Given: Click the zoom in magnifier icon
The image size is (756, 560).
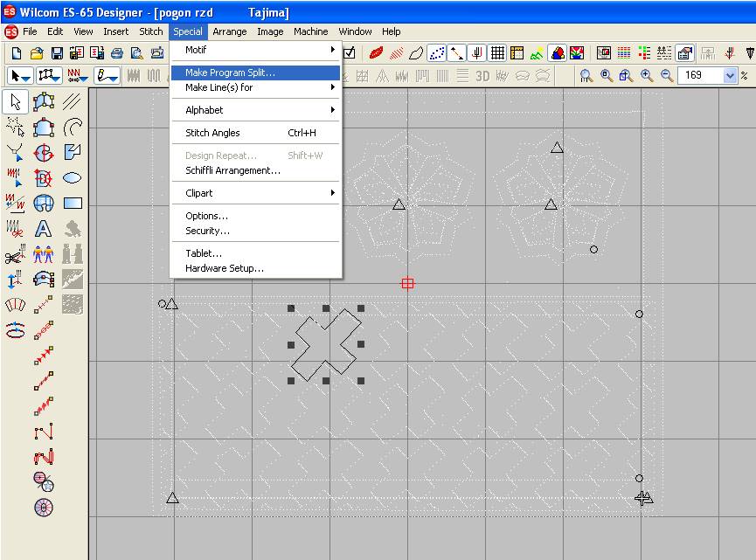Looking at the screenshot, I should point(646,76).
